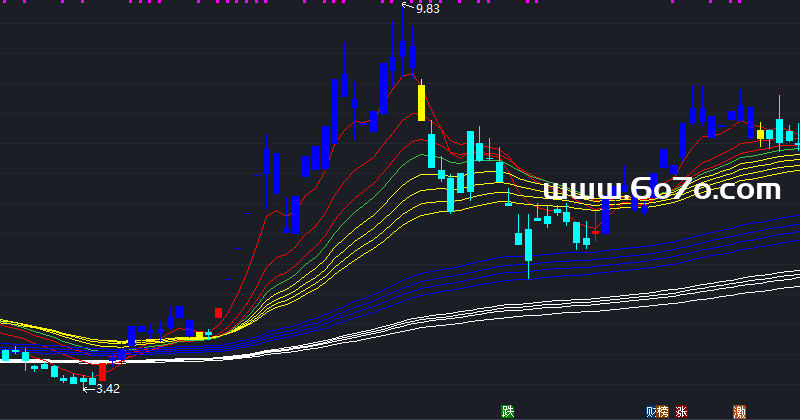Click the 3.42 low price label
Image resolution: width=800 pixels, height=420 pixels.
(x=107, y=389)
